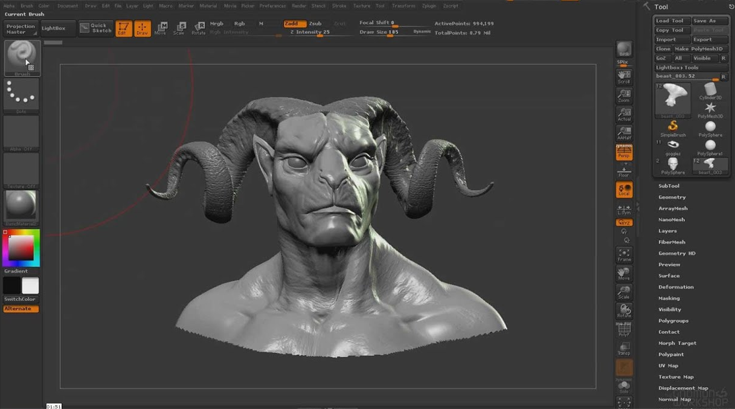Open the Zplugin menu
This screenshot has width=735, height=409.
[429, 6]
